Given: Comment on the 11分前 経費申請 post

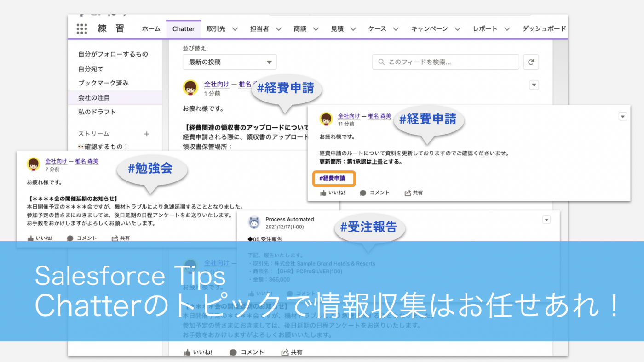Looking at the screenshot, I should (374, 193).
